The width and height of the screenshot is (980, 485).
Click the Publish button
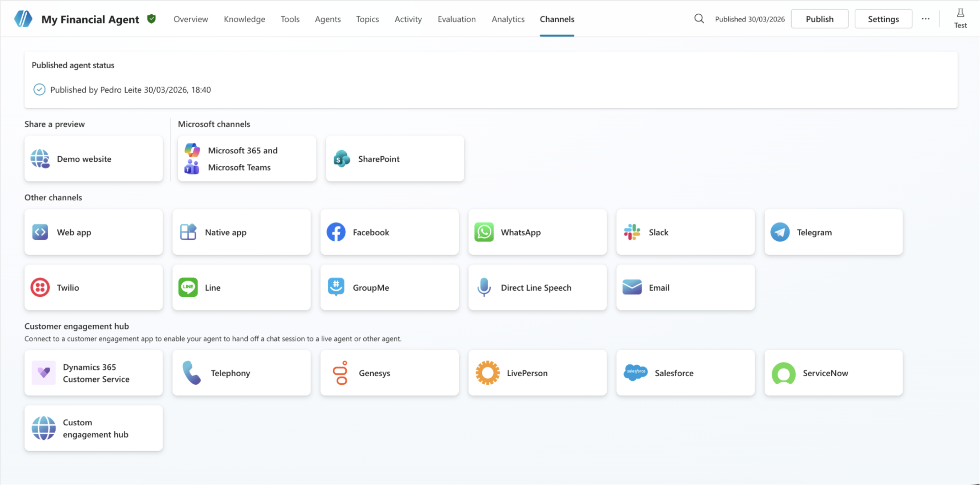pyautogui.click(x=820, y=19)
